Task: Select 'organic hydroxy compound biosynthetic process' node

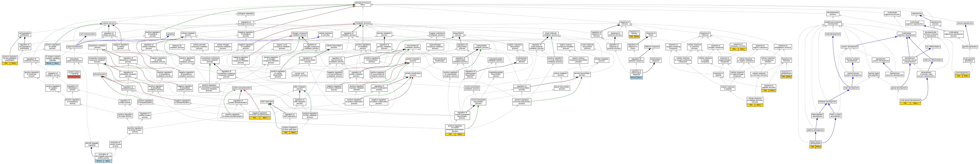Action: [578, 60]
